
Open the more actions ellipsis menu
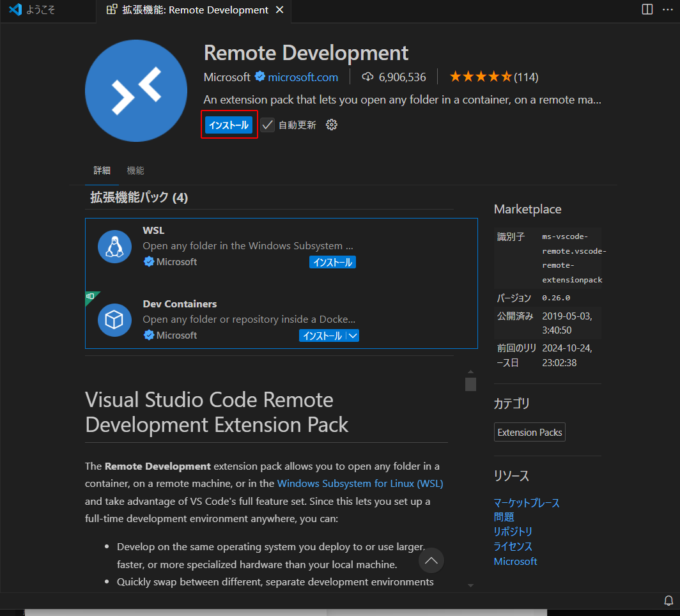click(668, 9)
